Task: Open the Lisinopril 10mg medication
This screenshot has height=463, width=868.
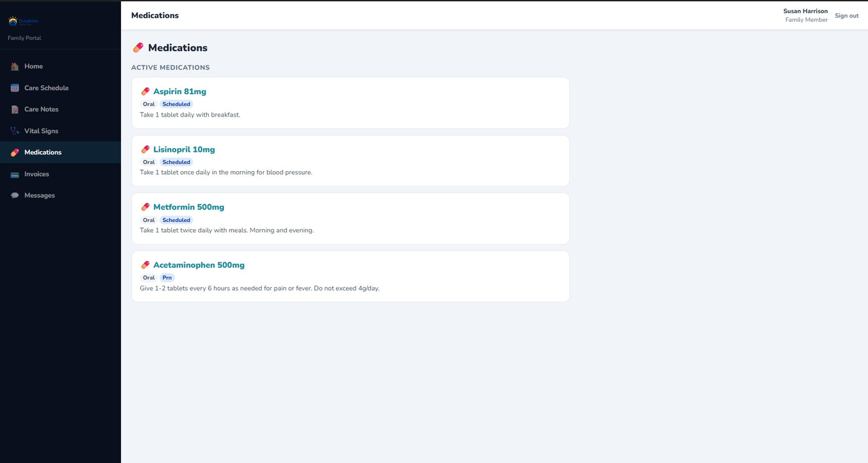Action: (x=184, y=149)
